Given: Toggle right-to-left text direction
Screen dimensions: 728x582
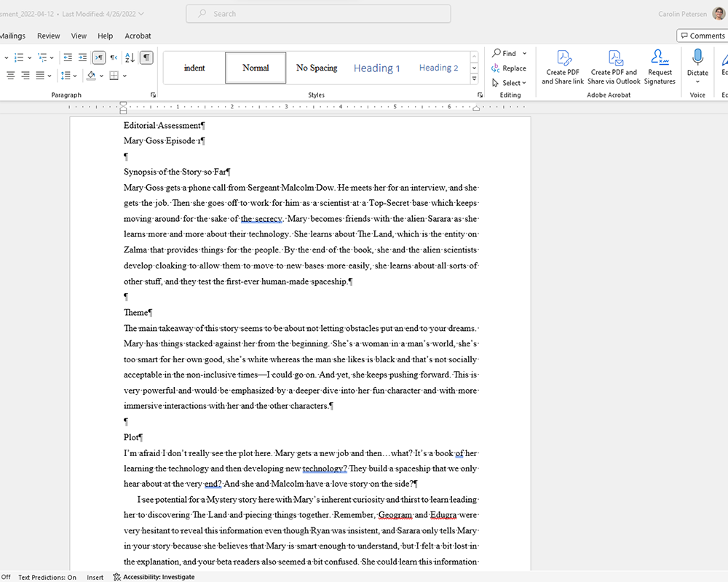Looking at the screenshot, I should point(114,57).
